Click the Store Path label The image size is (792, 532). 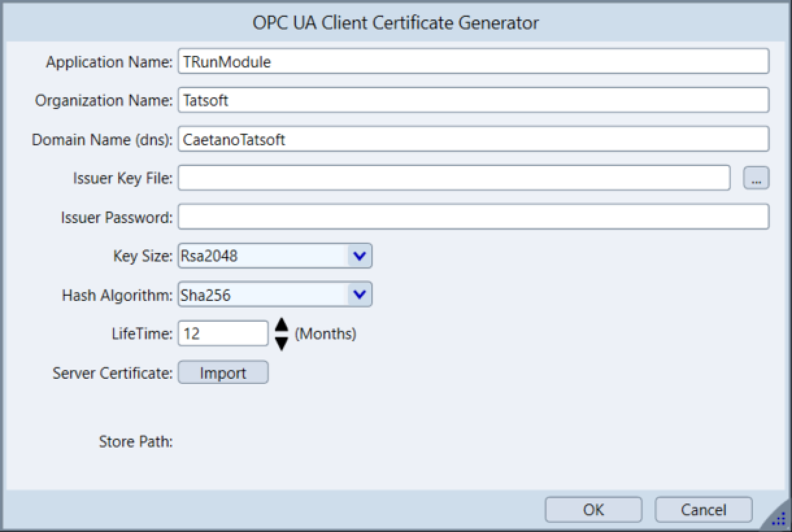point(136,442)
